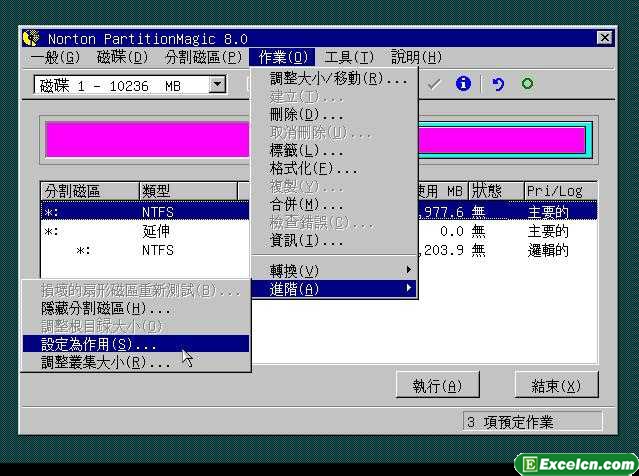Choose 格式化(F) menu entry
The image size is (639, 476).
pos(334,168)
